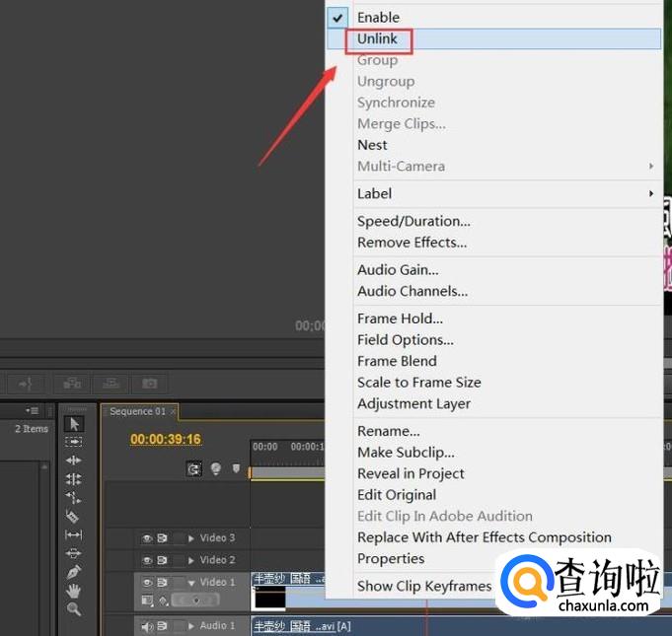Collapse the Video 1 track

point(191,583)
